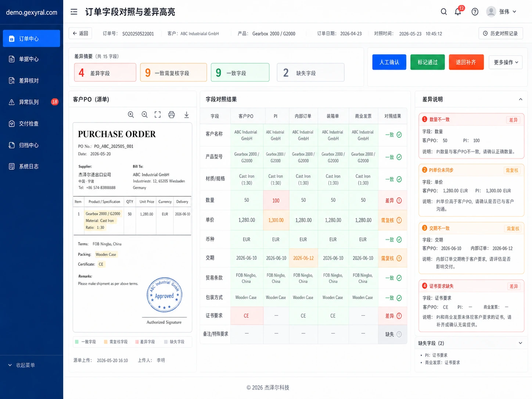
Task: Click the blue 人工确认 button
Action: pos(389,62)
